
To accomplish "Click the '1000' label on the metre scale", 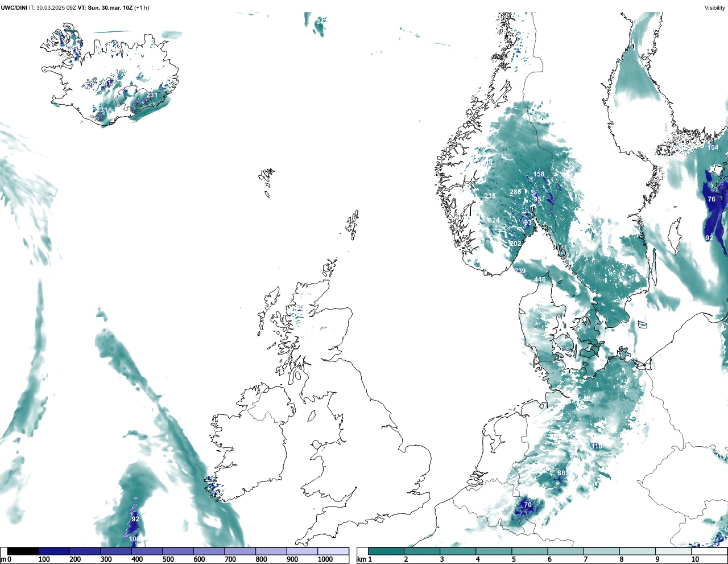I will tap(325, 559).
